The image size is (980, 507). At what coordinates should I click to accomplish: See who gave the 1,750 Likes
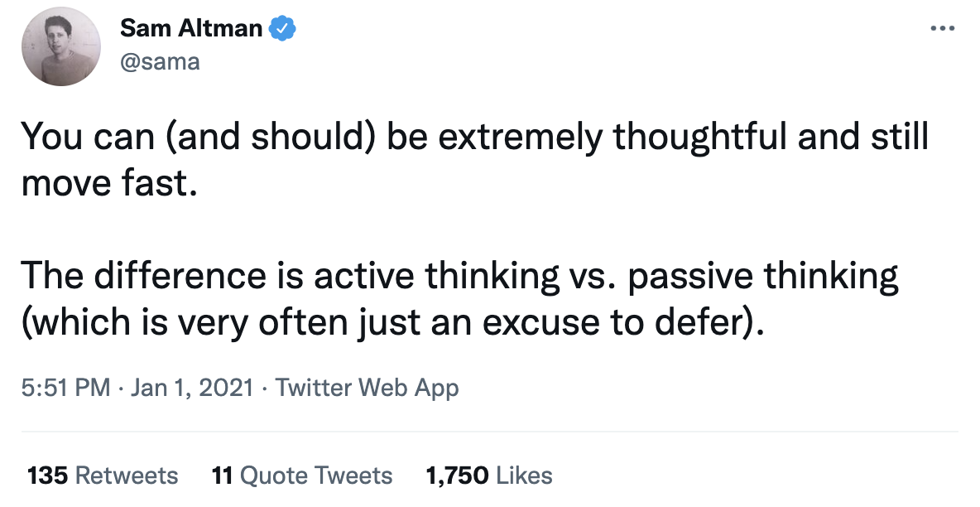point(488,476)
